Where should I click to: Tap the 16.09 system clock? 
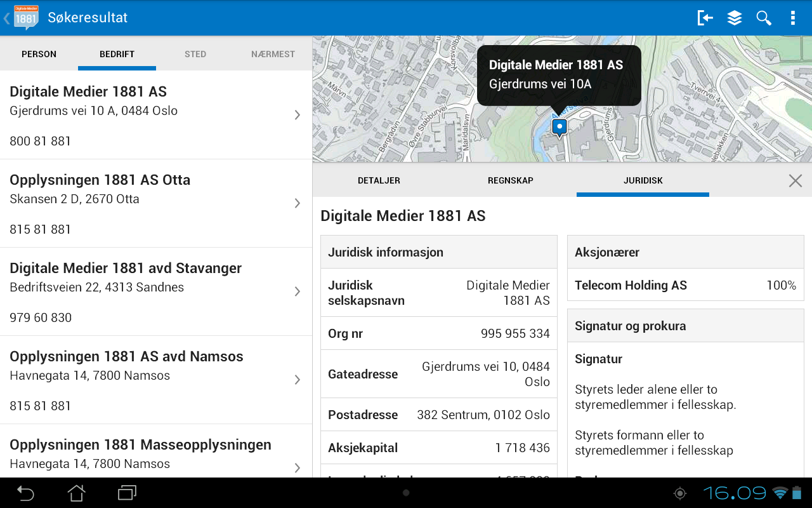(735, 493)
